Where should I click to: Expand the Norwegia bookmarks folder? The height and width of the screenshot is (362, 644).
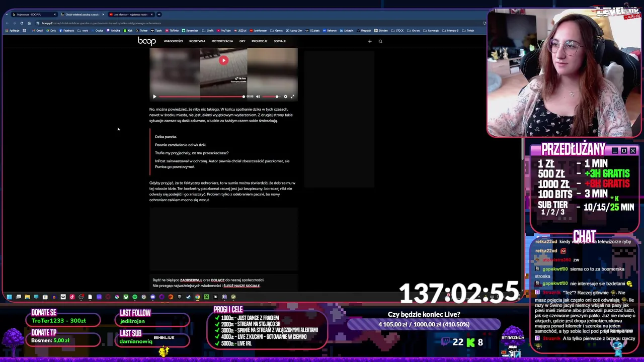(431, 31)
